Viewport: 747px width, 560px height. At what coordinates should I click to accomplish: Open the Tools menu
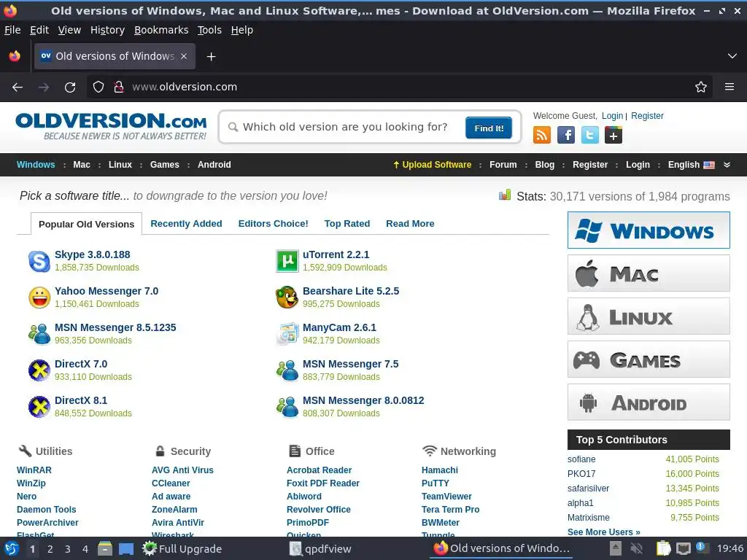click(x=209, y=30)
